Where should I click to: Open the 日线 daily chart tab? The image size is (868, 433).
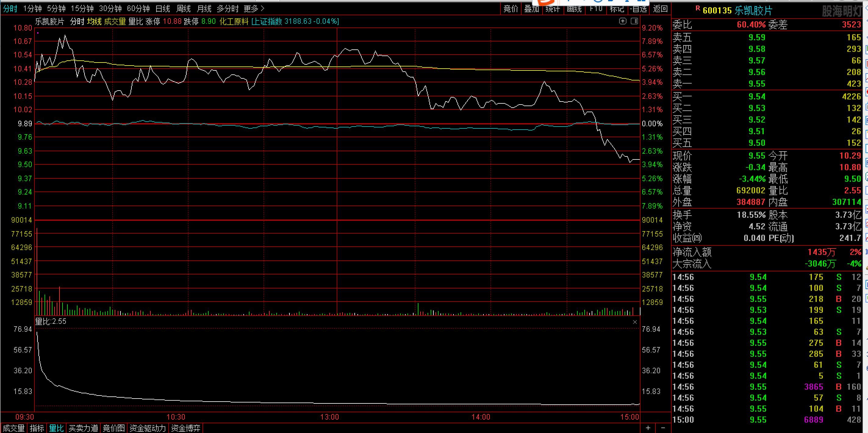click(x=163, y=9)
